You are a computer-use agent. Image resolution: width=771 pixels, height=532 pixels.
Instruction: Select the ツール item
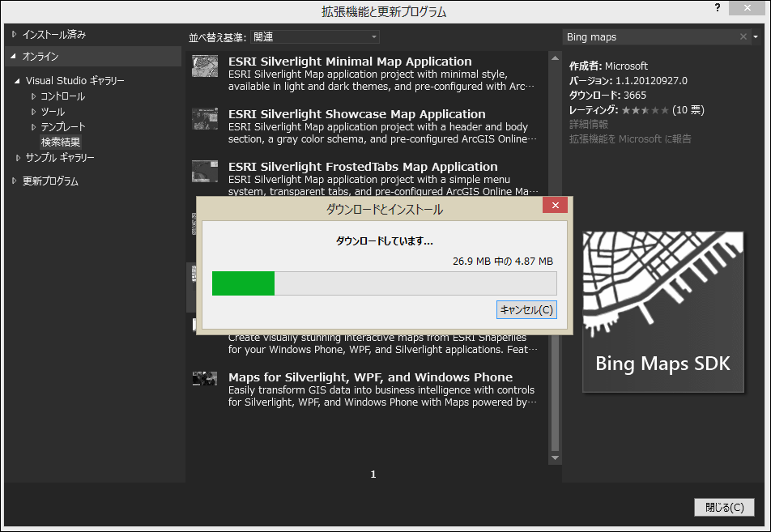click(x=53, y=112)
